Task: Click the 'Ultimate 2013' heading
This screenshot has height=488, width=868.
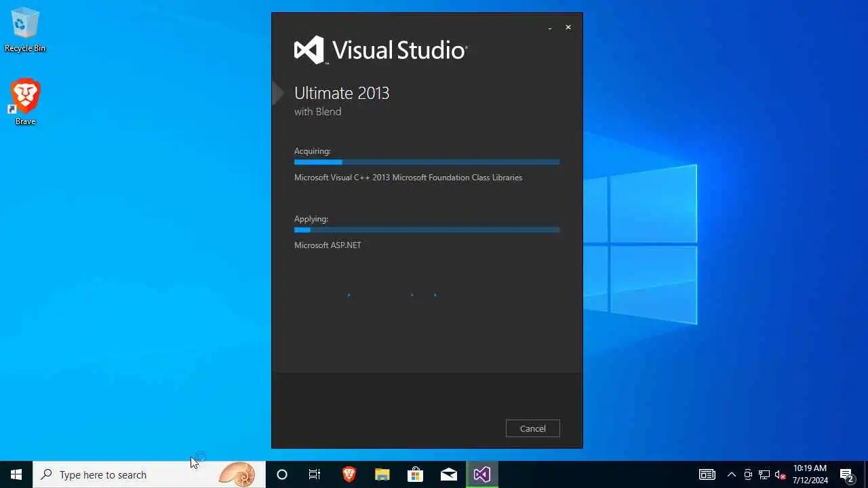Action: pos(342,94)
